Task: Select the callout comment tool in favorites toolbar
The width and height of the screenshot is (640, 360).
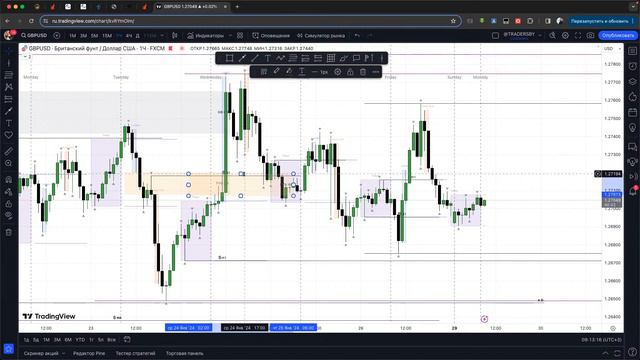Action: coord(356,58)
